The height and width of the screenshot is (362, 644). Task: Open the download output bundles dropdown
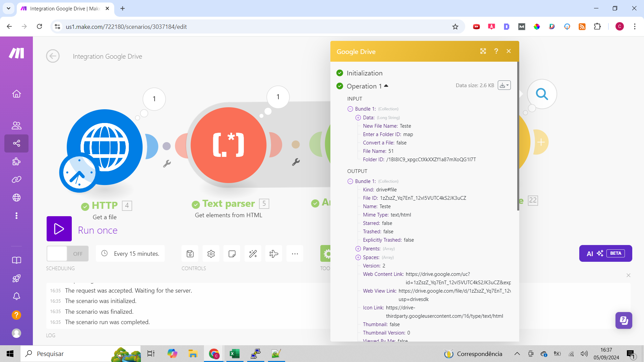504,85
